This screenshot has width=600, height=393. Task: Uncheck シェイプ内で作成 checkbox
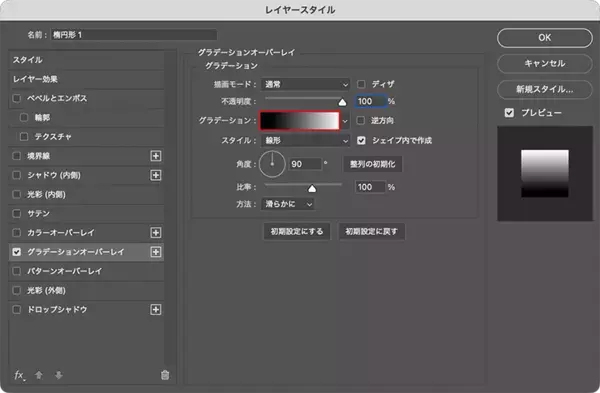361,140
